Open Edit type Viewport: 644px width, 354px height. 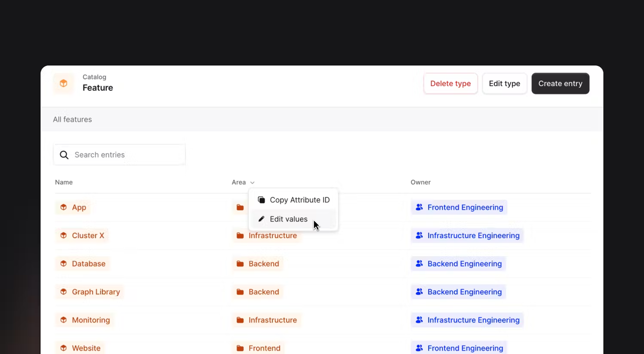(x=504, y=84)
